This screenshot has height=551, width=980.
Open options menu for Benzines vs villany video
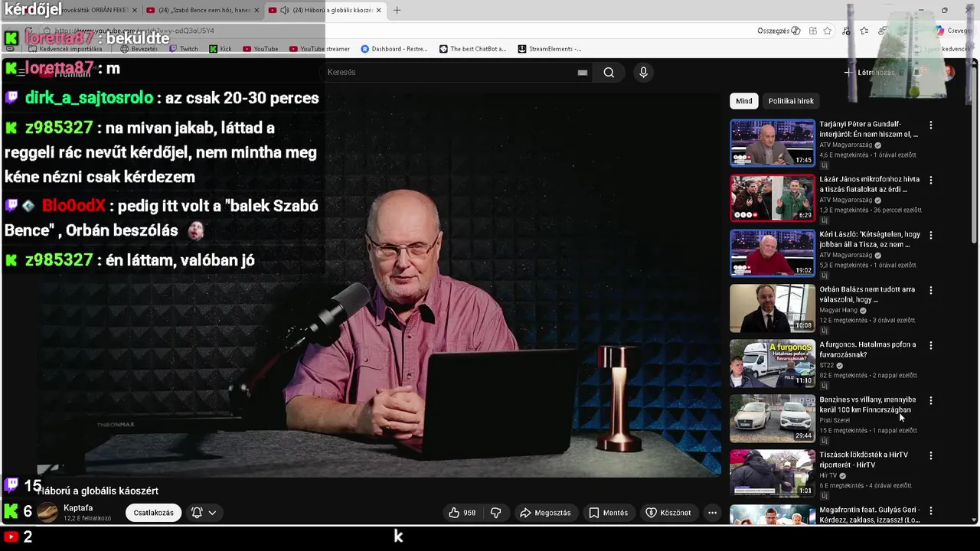coord(931,400)
